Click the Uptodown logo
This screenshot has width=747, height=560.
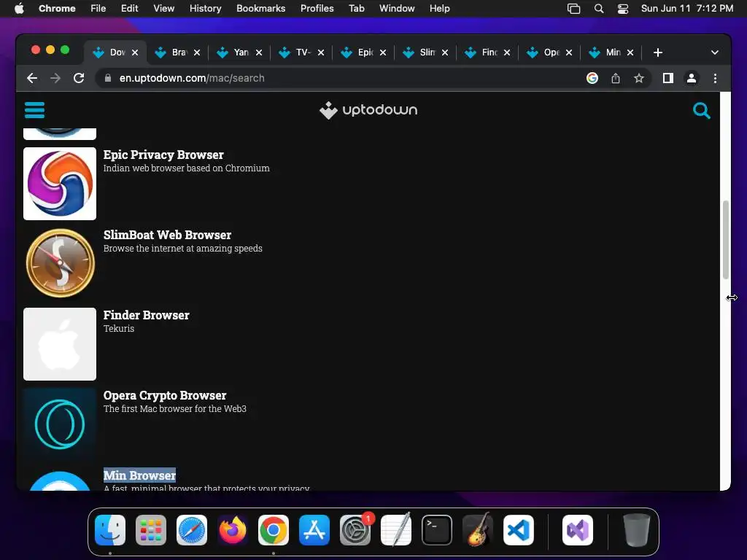(x=368, y=110)
